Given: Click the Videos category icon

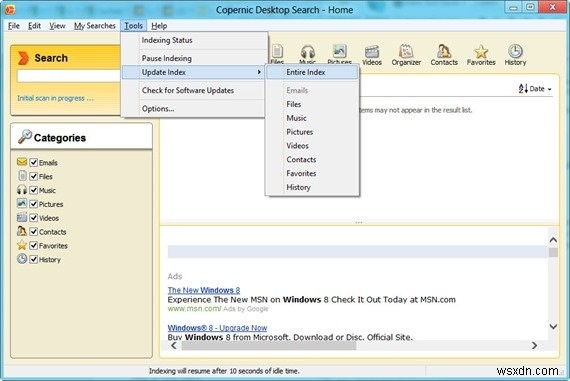Looking at the screenshot, I should [x=22, y=217].
